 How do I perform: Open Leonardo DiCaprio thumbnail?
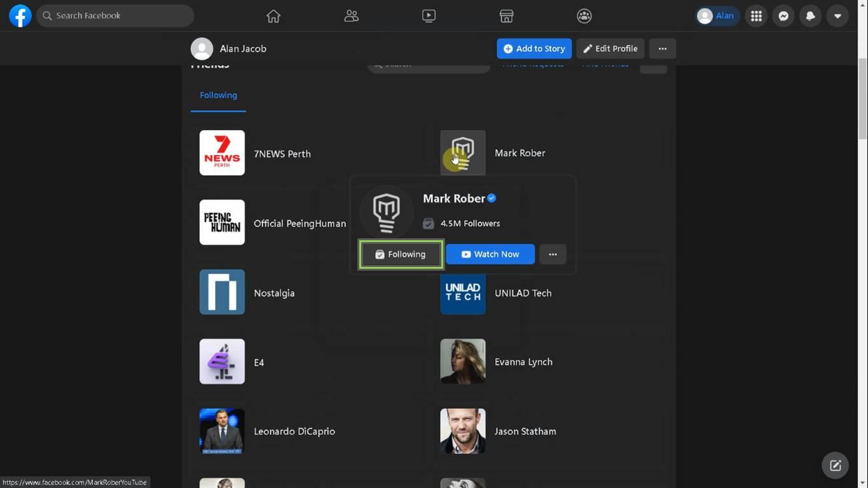(222, 431)
